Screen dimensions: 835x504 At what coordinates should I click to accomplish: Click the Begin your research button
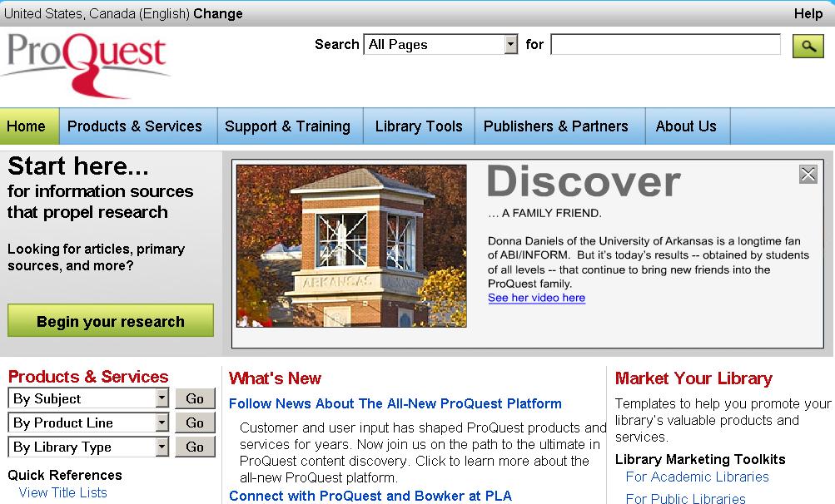(x=111, y=320)
